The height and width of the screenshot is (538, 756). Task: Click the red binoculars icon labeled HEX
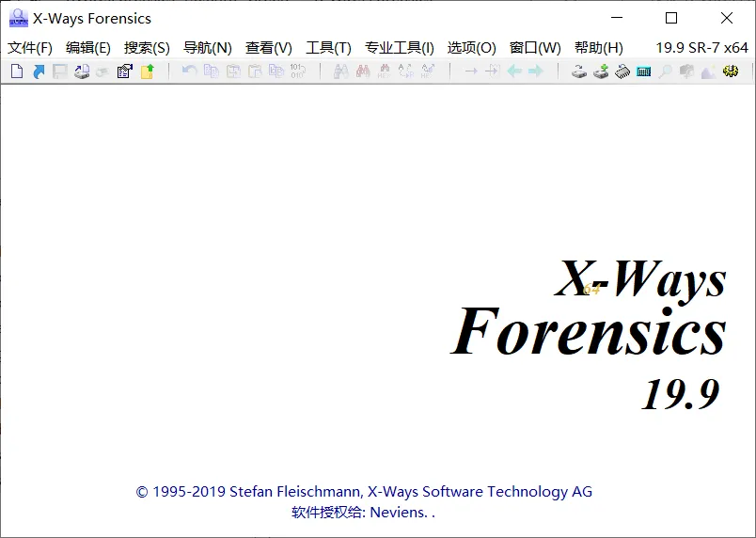385,71
